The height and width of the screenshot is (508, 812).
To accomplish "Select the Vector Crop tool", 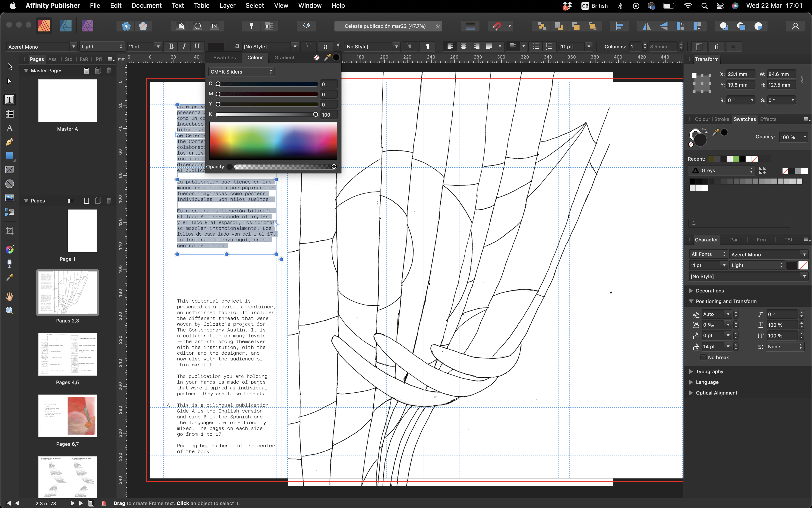I will click(10, 231).
